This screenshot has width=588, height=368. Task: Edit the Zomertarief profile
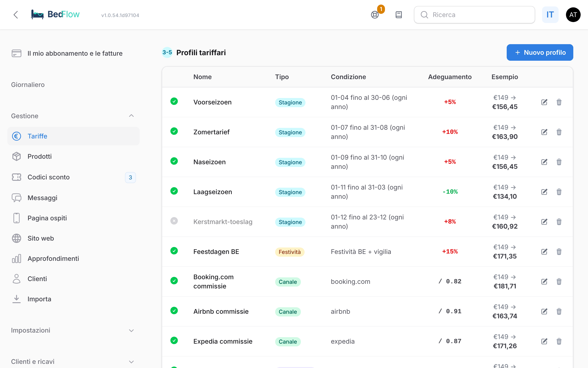544,132
